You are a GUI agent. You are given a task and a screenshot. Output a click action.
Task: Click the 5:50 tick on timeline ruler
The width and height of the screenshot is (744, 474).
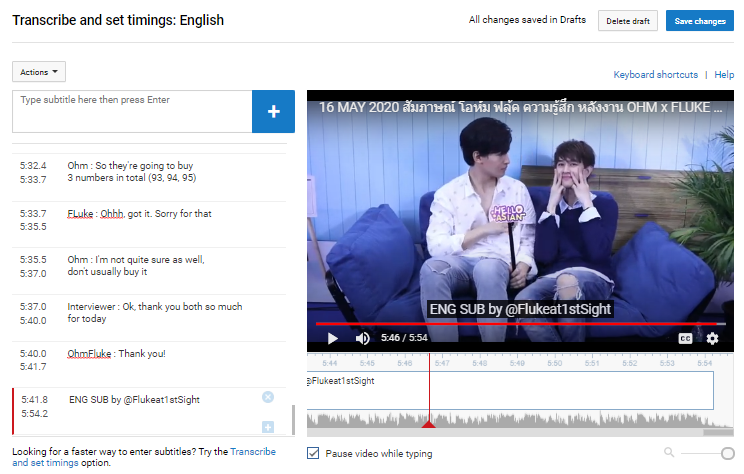[x=555, y=363]
